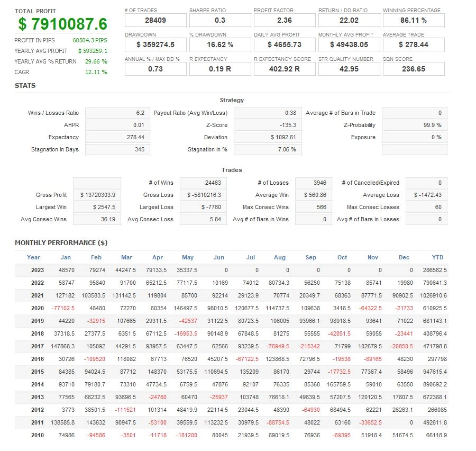The width and height of the screenshot is (476, 451).
Task: Select Max Consec Wins field 566
Action: pyautogui.click(x=314, y=208)
